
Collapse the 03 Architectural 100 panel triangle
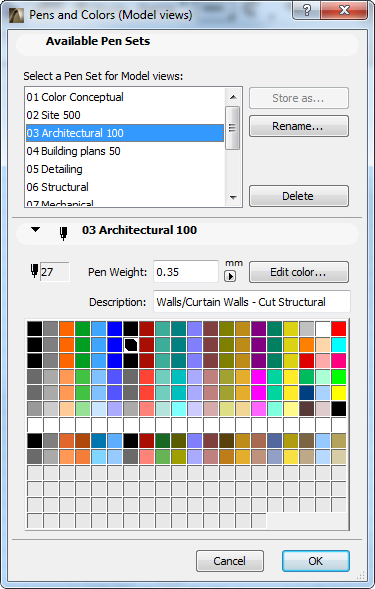pos(35,230)
